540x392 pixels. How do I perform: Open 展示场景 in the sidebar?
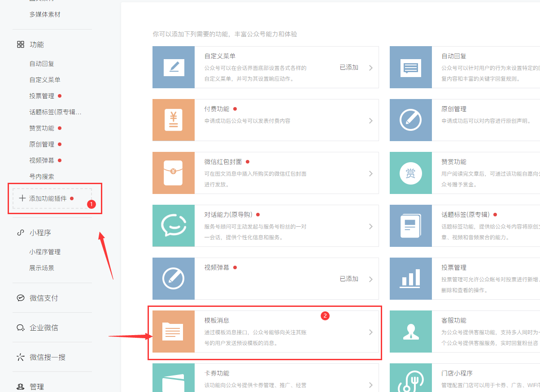(x=42, y=268)
